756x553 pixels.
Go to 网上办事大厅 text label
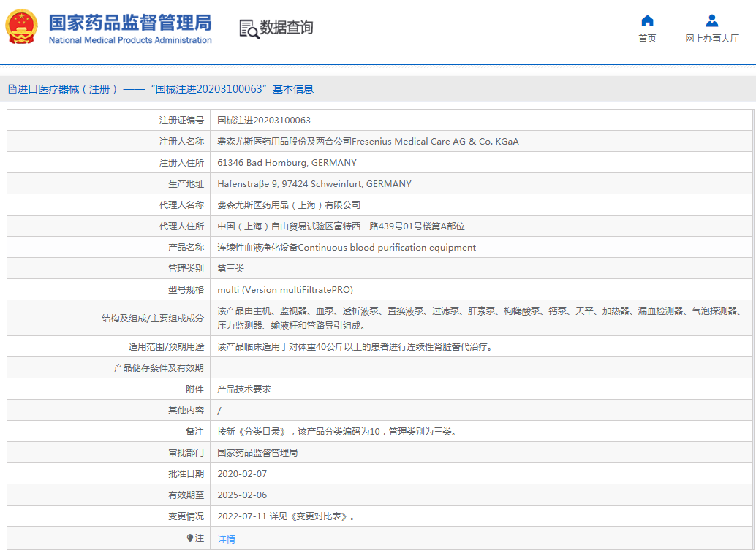711,39
